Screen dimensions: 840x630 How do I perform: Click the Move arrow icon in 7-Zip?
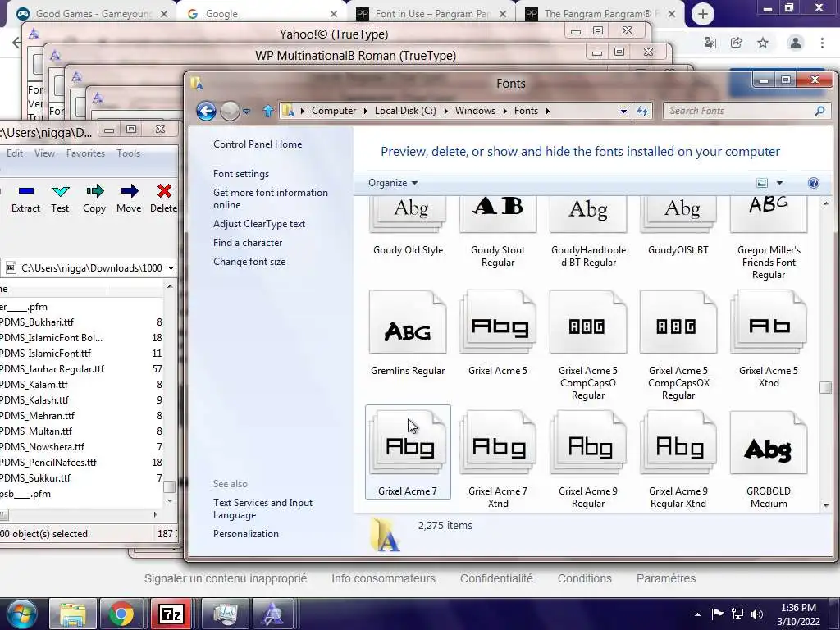129,191
